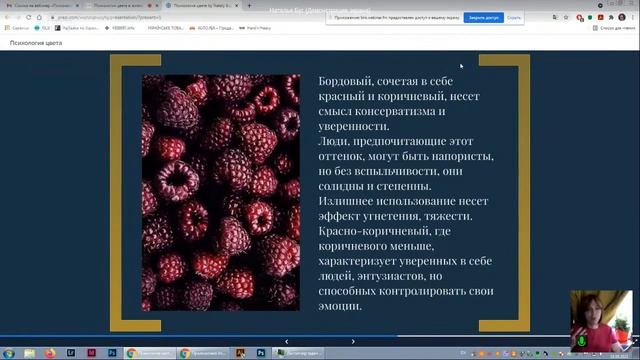Open the Hand'n Heavy bookmark
Screen dimensions: 640x360
[255, 28]
